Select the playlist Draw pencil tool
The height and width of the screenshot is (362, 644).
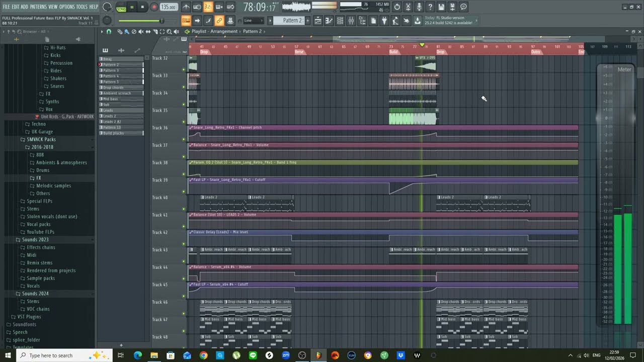tap(120, 32)
